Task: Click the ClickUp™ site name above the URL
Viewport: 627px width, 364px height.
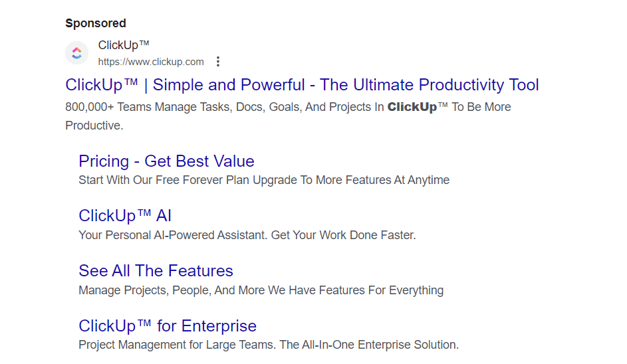Action: [x=124, y=45]
